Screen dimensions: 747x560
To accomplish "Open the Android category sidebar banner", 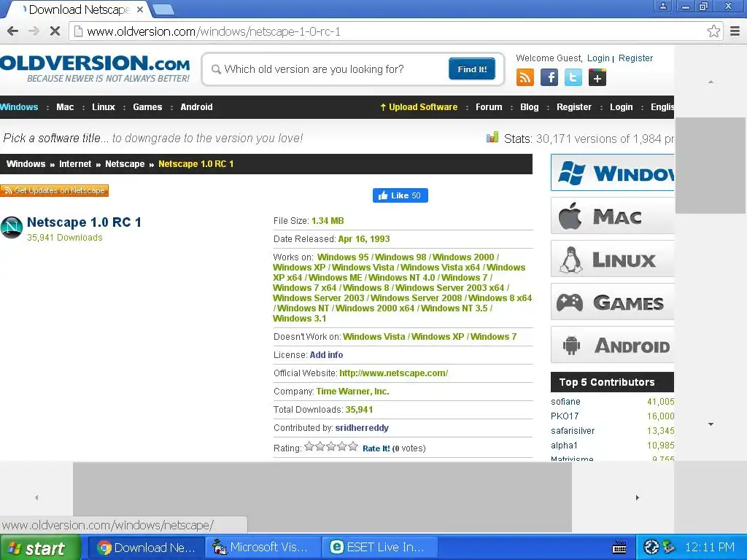I will (612, 345).
